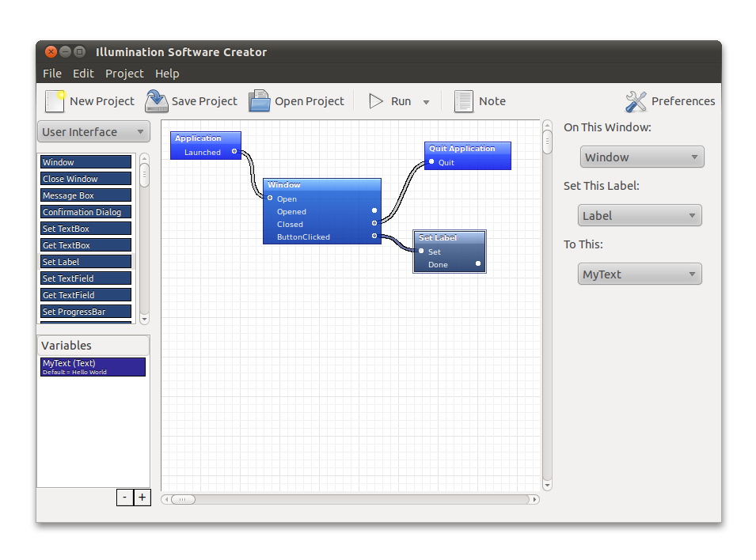Select the Get TextField block

coord(85,295)
